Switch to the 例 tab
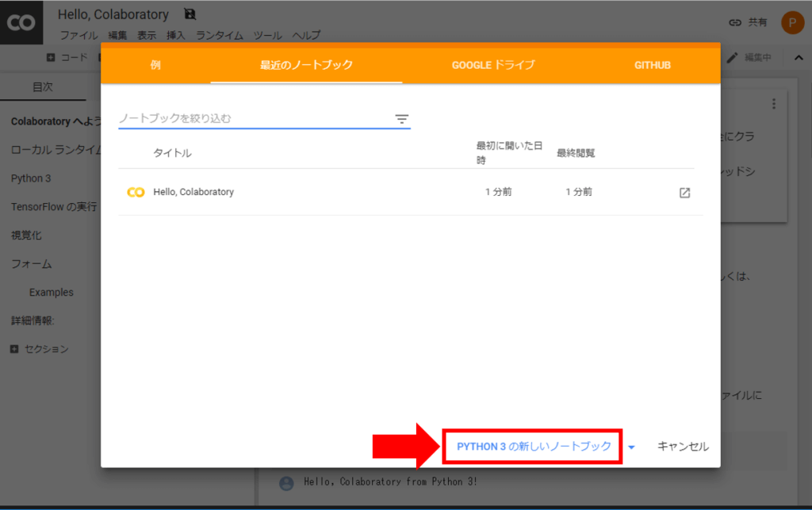 pos(155,65)
